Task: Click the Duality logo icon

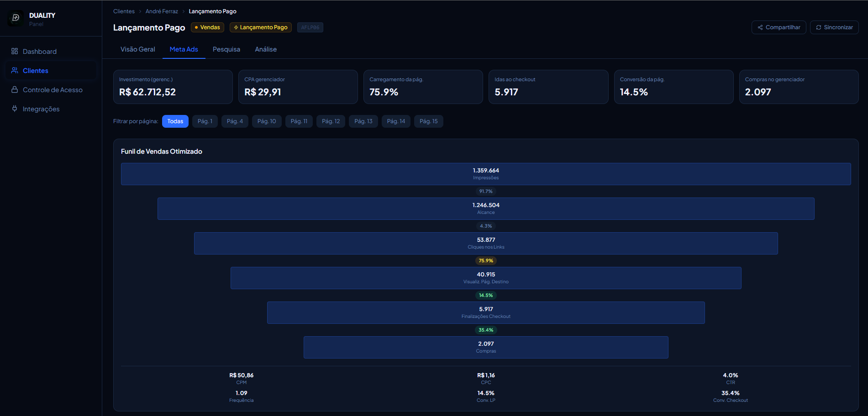Action: pos(15,18)
